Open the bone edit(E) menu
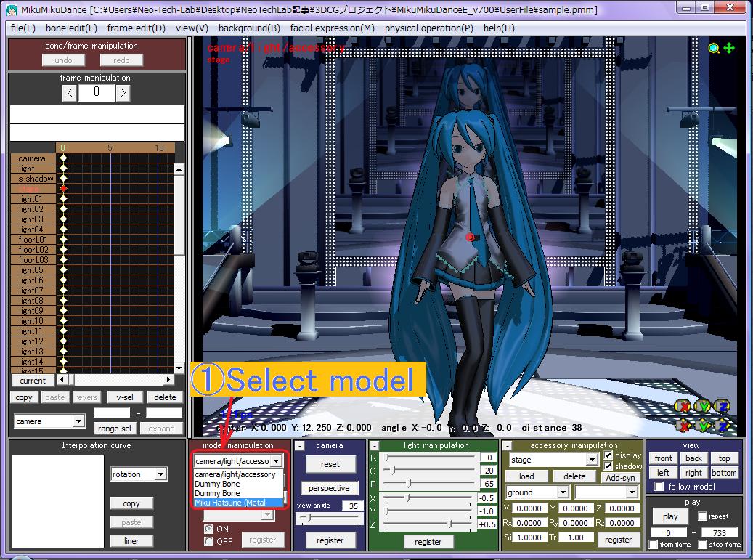Viewport: 753px width, 560px height. point(71,28)
